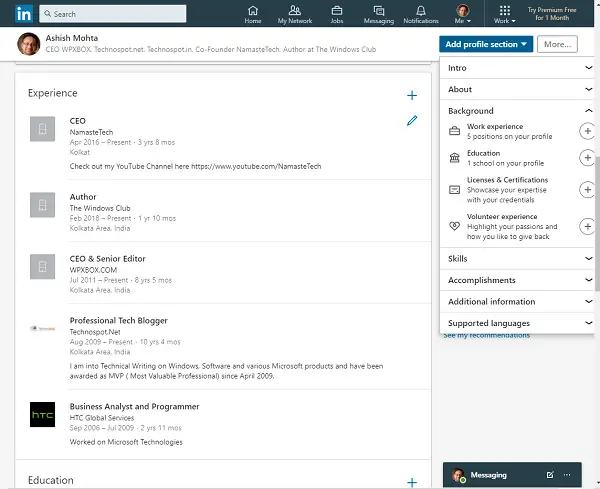
Task: Click 'HTC Global Services' company text
Action: 102,418
